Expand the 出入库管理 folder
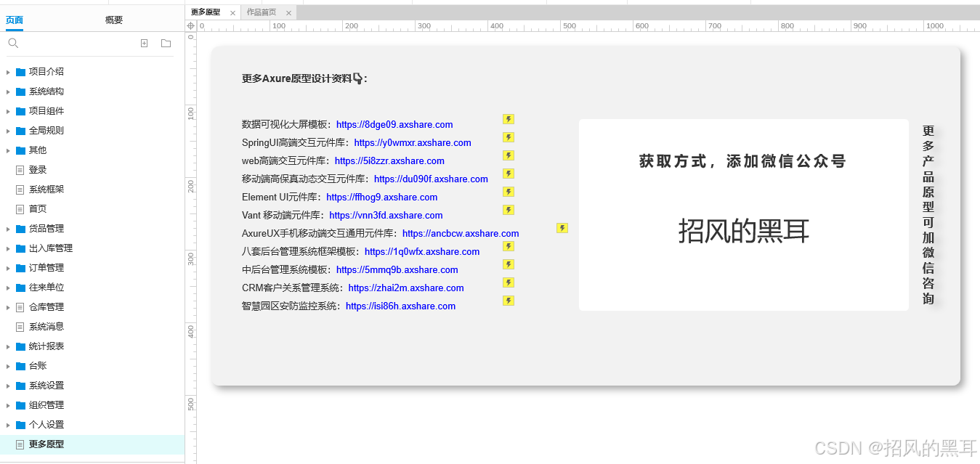The width and height of the screenshot is (980, 464). tap(8, 248)
